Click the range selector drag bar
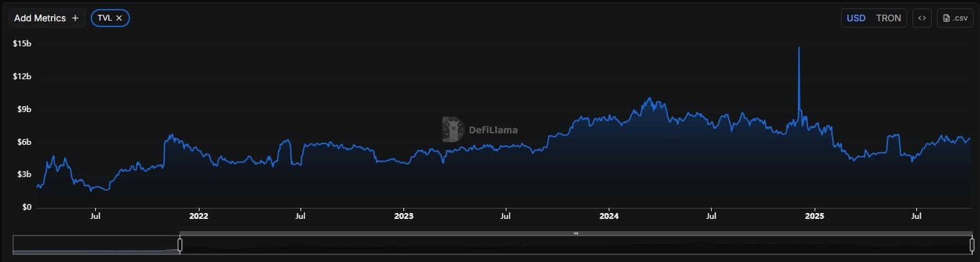 [576, 233]
